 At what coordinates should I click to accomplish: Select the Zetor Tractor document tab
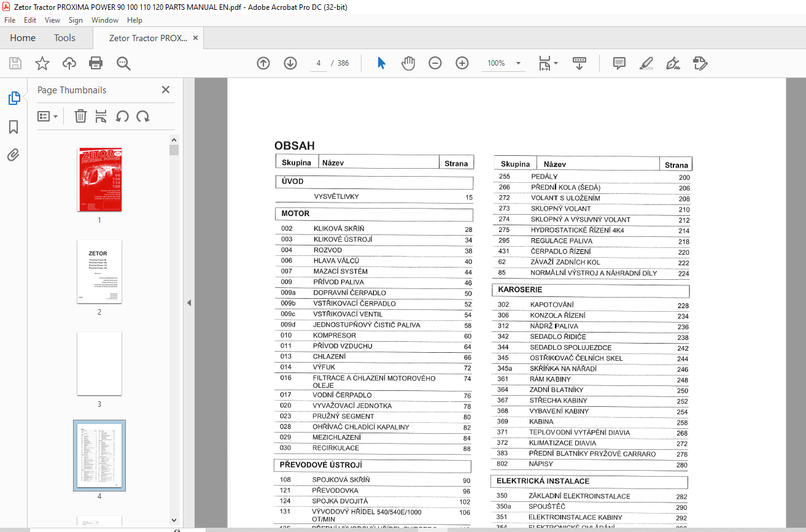(x=148, y=38)
